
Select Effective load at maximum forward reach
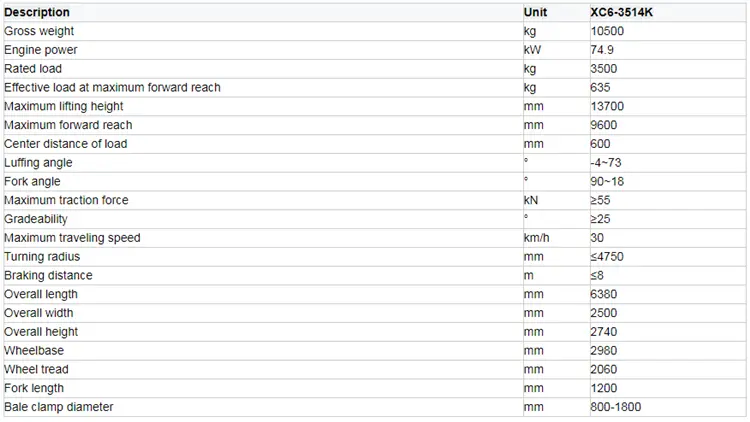[112, 88]
